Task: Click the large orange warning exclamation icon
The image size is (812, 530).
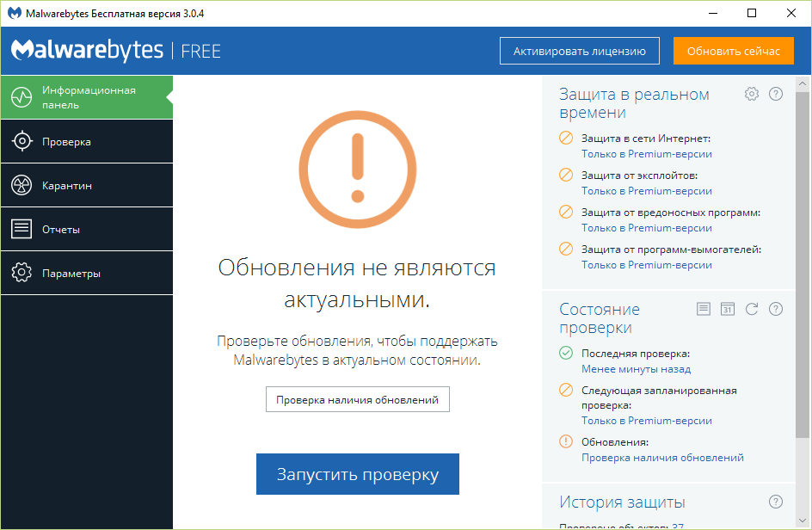Action: (x=357, y=169)
